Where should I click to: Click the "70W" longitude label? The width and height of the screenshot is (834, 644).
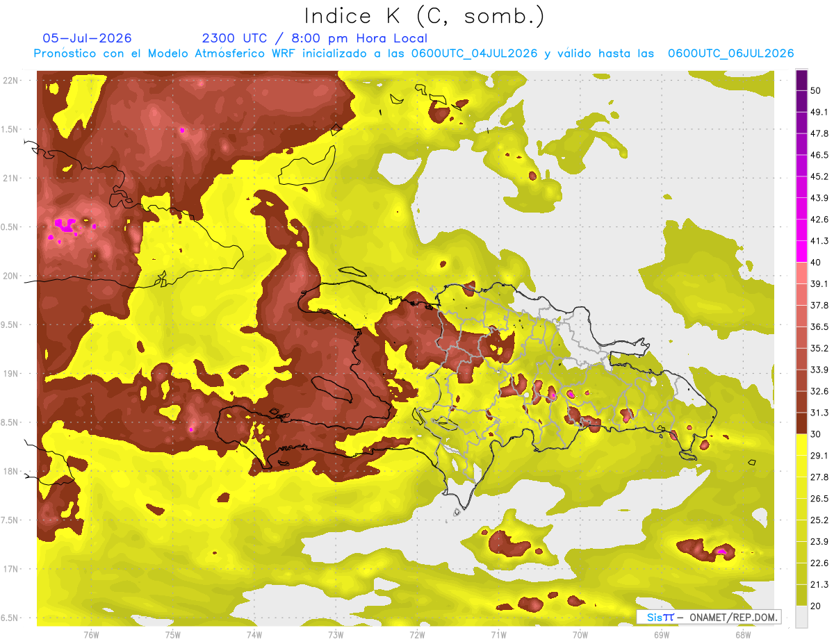coord(580,634)
